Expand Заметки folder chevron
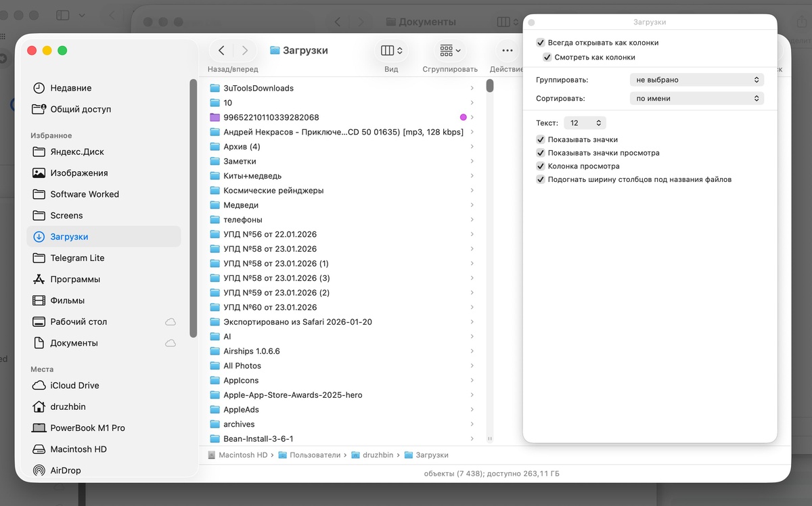 click(x=472, y=161)
